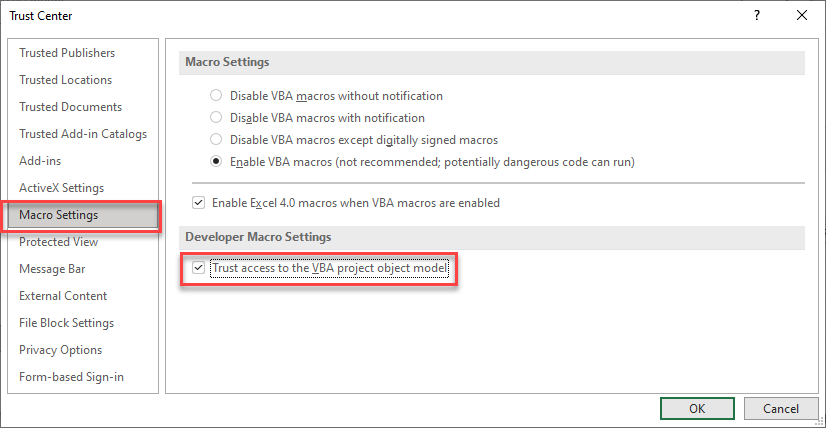Close the Trust Center dialog
This screenshot has width=826, height=428.
click(x=801, y=15)
